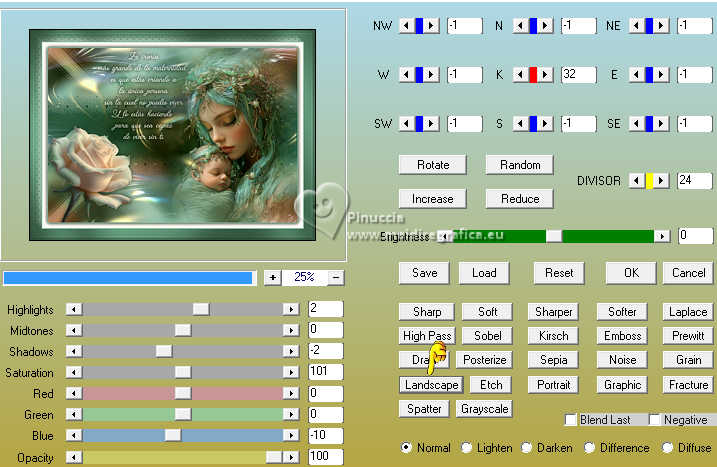The width and height of the screenshot is (717, 467).
Task: Apply the Spatter preset
Action: pos(424,409)
